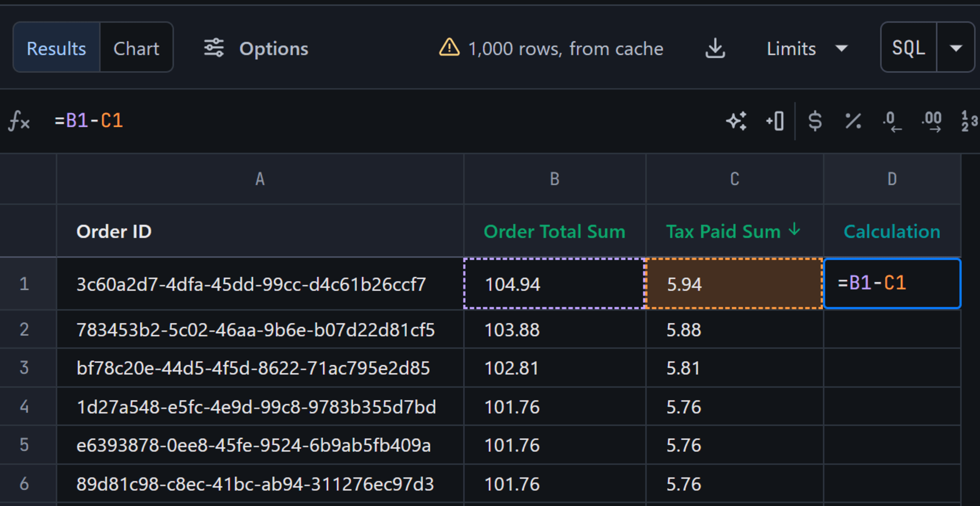
Task: Click cell with order ID 3c60a2d7-4dfa-45dd-99cc-d4c61b26ccf7
Action: 260,284
